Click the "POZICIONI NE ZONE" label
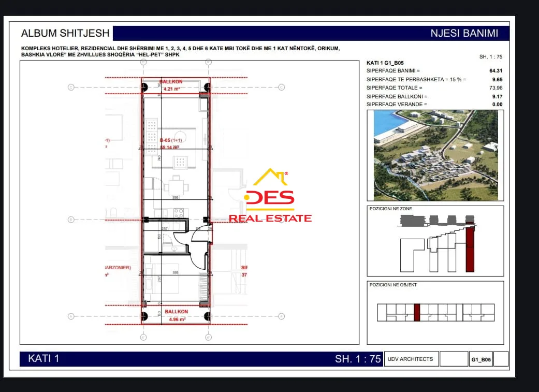Screen dimensions: 539x392 pos(390,209)
